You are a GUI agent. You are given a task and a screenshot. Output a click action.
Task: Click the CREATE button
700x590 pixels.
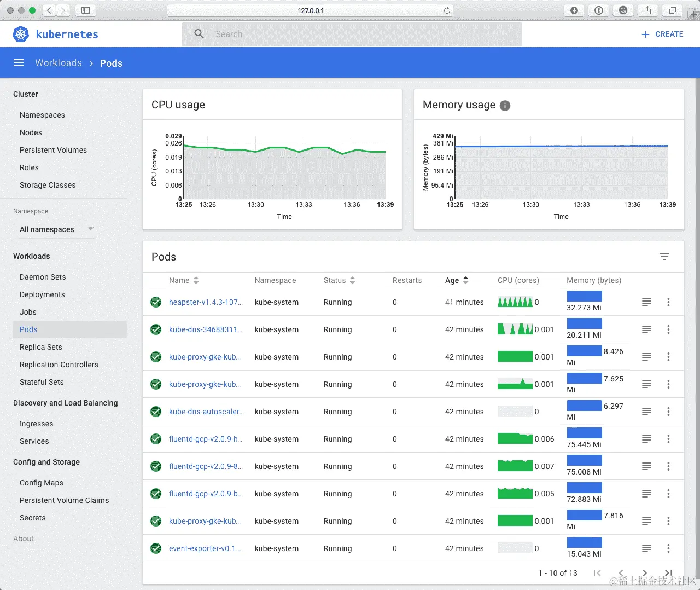point(662,34)
